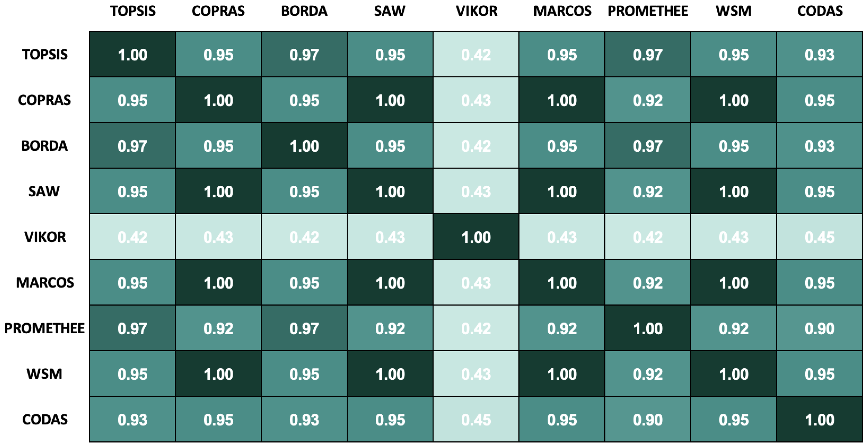This screenshot has height=447, width=868.
Task: Click the CODAS row, CODAS column cell
Action: click(x=820, y=420)
